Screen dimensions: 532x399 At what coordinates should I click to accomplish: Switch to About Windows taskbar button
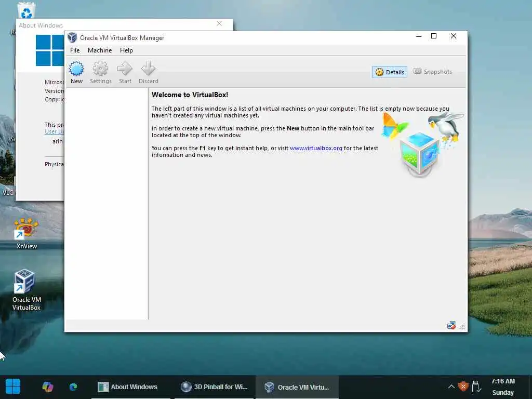130,387
